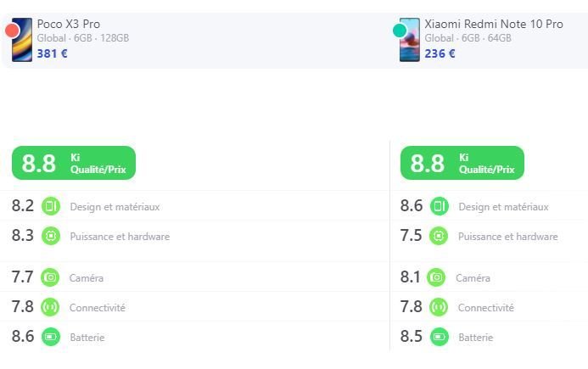The image size is (588, 369).
Task: Click the 236 € price for Redmi Note 10 Pro
Action: point(440,53)
